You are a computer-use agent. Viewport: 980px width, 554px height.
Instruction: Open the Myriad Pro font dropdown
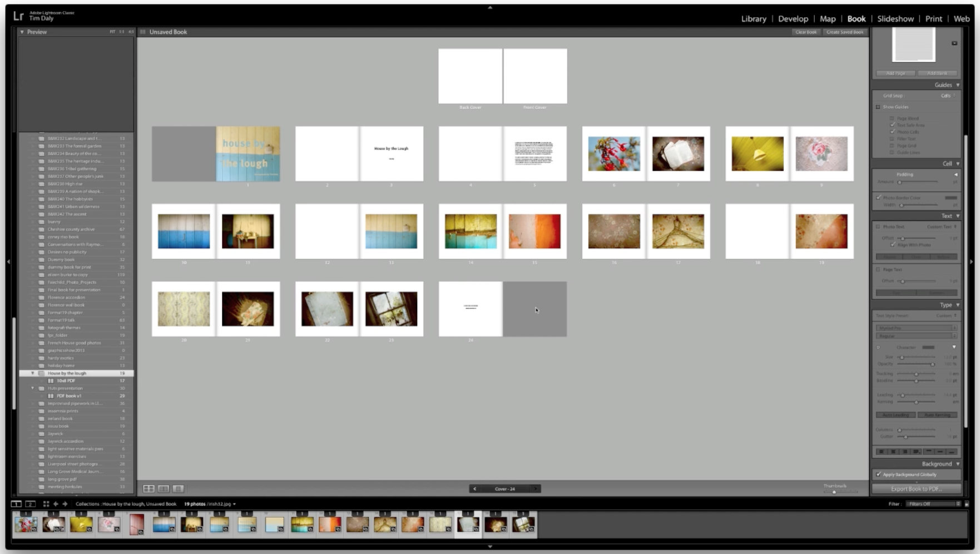(x=915, y=328)
